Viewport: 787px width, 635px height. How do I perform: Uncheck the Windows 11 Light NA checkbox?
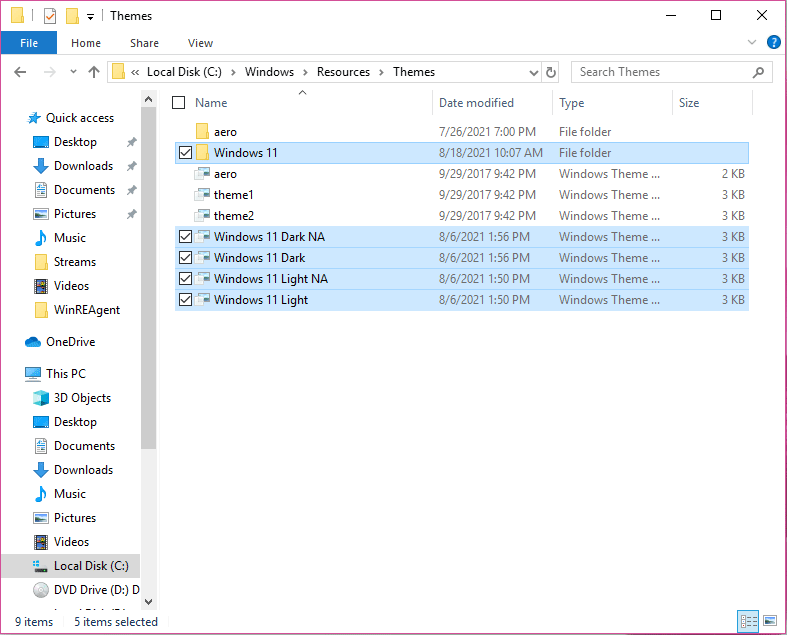pyautogui.click(x=185, y=279)
